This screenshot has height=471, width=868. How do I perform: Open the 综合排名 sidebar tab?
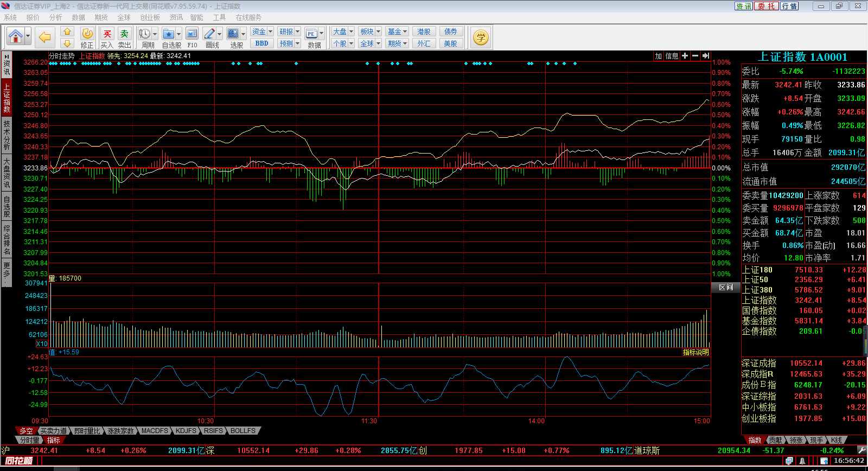[7, 239]
